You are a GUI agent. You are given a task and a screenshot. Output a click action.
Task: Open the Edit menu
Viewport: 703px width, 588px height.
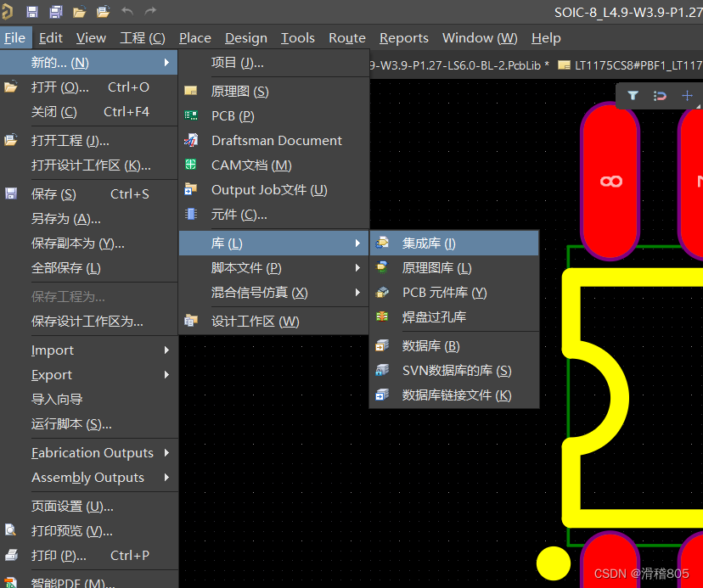pyautogui.click(x=51, y=38)
